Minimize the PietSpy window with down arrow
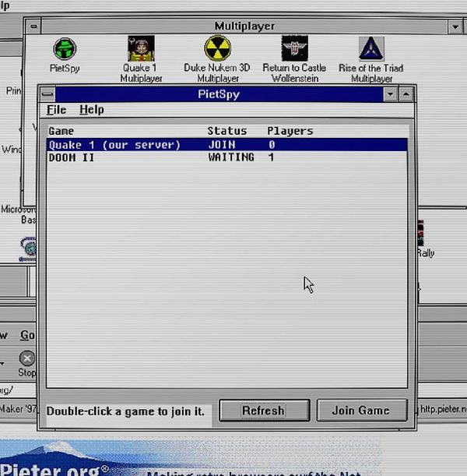 click(390, 94)
